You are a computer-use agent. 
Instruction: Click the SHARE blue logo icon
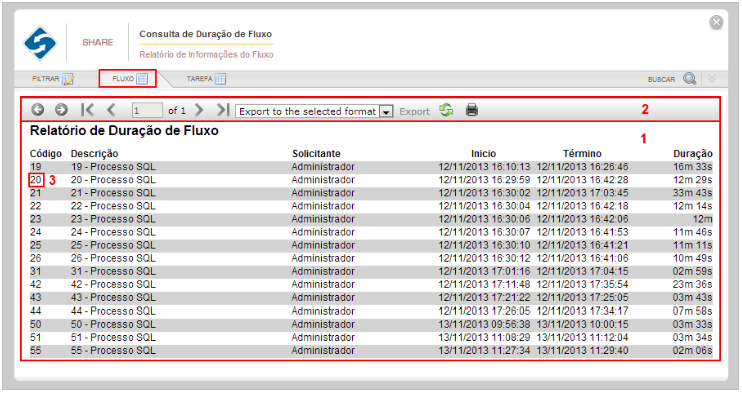click(40, 43)
